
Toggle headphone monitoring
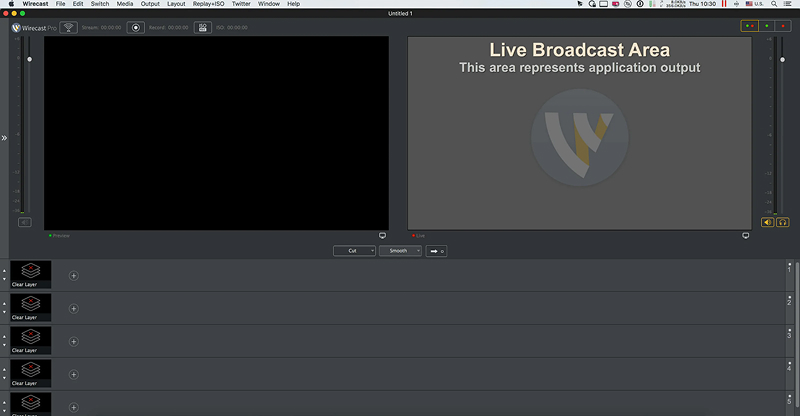[783, 222]
